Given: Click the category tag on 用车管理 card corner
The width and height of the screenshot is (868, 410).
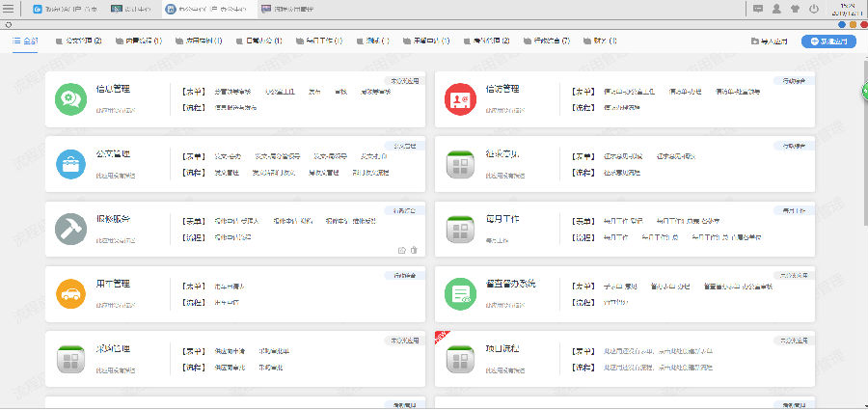Looking at the screenshot, I should point(405,275).
